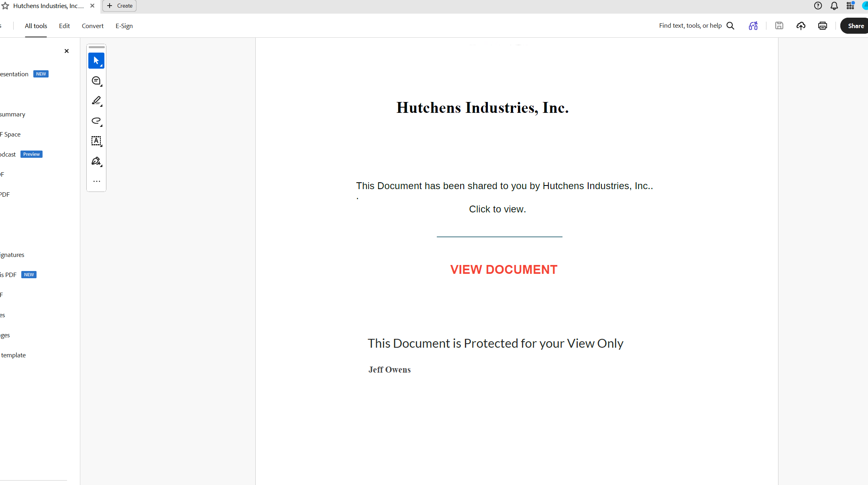This screenshot has width=868, height=485.
Task: Click the podcast Preview tool entry
Action: point(21,155)
